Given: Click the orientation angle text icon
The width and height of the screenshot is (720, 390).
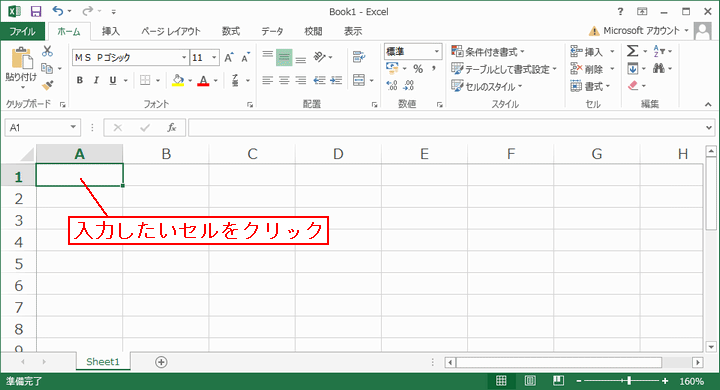Looking at the screenshot, I should 320,57.
